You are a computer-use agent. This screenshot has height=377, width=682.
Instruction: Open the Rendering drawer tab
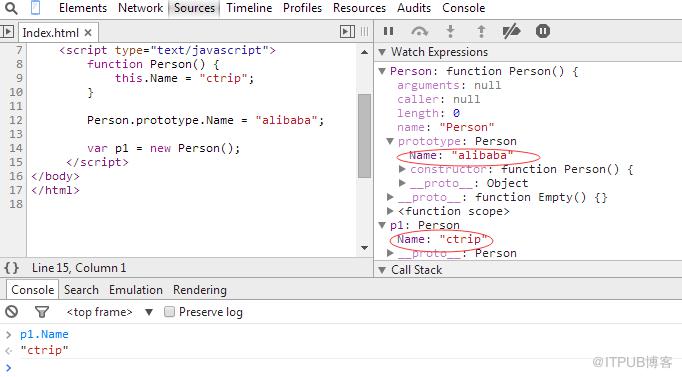(200, 290)
